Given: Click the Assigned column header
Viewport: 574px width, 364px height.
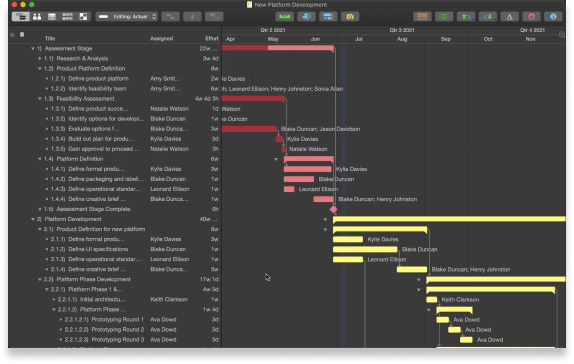Looking at the screenshot, I should 161,38.
